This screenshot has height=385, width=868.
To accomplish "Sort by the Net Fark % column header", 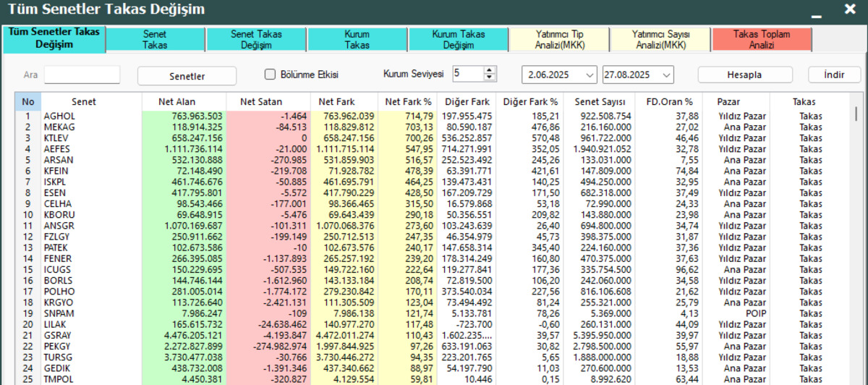I will [x=408, y=102].
